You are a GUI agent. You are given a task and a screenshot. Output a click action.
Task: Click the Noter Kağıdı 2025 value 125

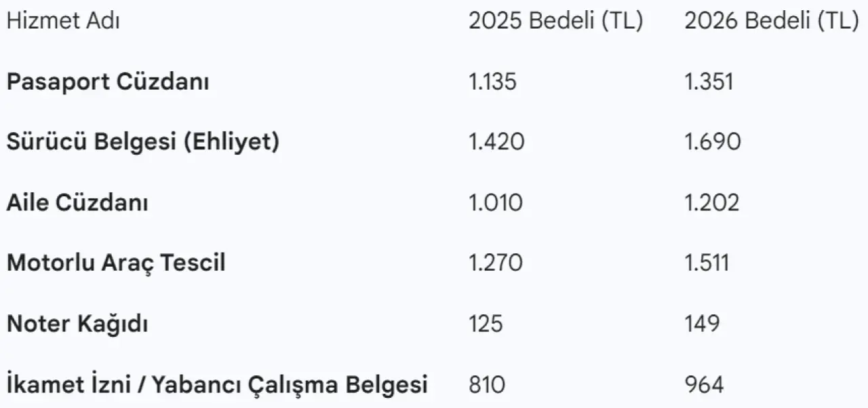click(x=486, y=324)
